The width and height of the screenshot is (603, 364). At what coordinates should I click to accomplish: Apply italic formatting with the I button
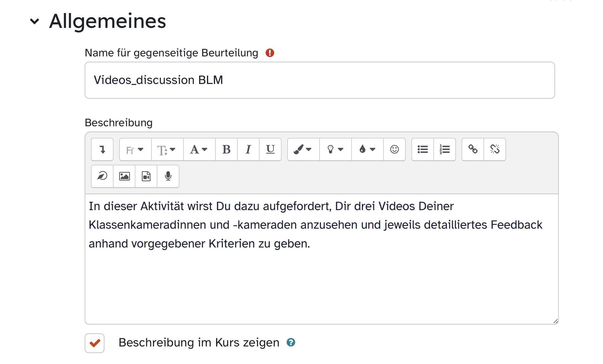click(x=248, y=149)
